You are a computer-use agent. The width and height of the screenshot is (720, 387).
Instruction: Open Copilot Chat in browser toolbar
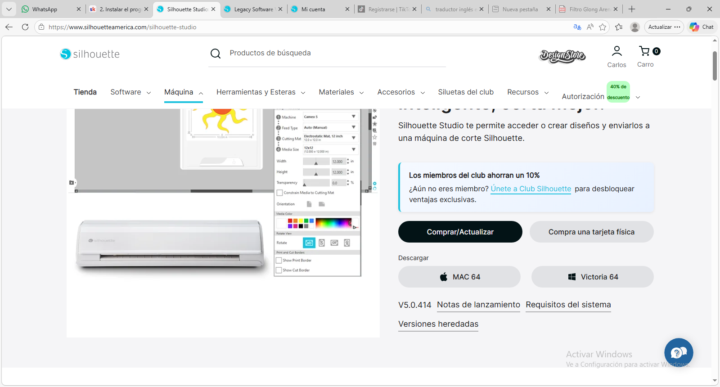coord(702,27)
